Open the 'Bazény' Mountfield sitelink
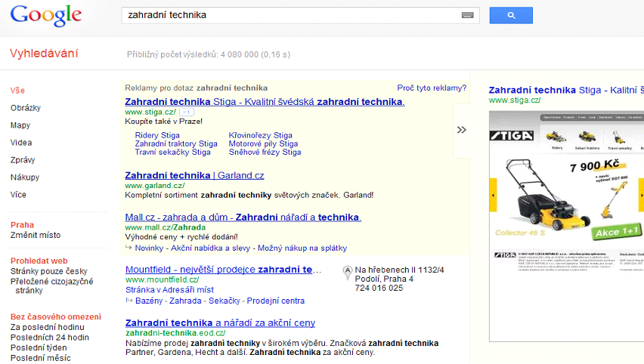This screenshot has width=644, height=364. 149,301
